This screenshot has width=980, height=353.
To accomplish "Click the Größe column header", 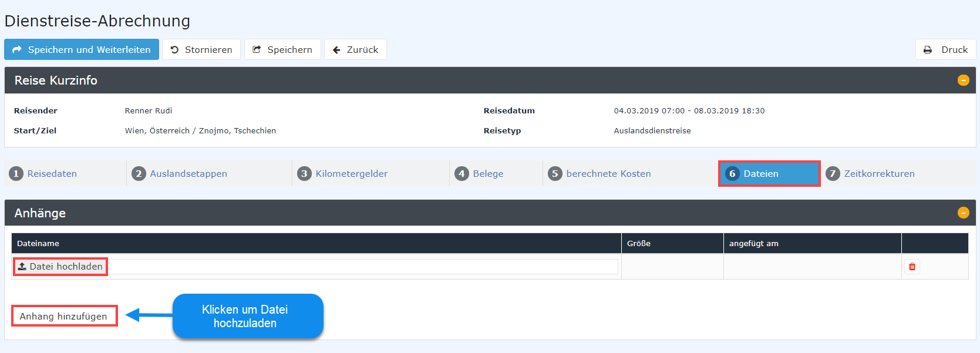I will tap(672, 243).
